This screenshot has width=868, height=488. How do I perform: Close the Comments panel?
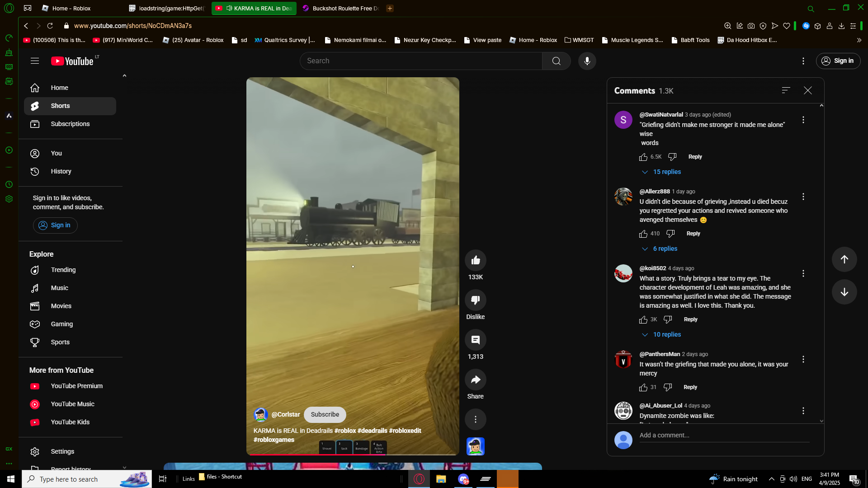[x=807, y=90]
